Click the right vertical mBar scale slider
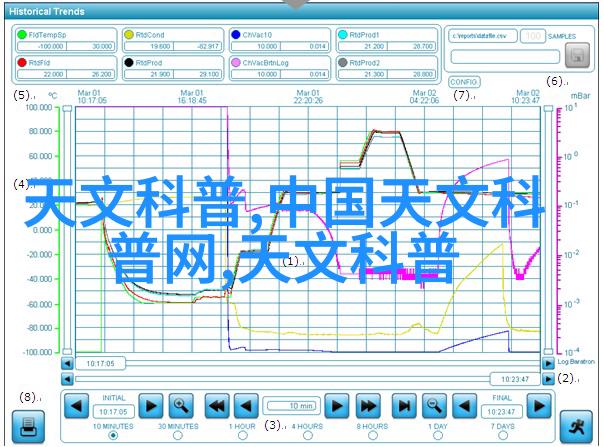Image resolution: width=604 pixels, height=447 pixels. (x=548, y=230)
